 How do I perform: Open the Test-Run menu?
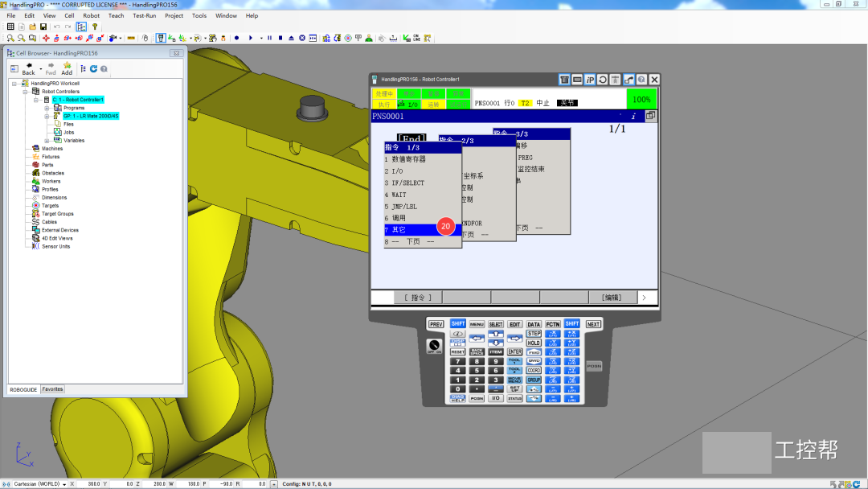pyautogui.click(x=144, y=15)
